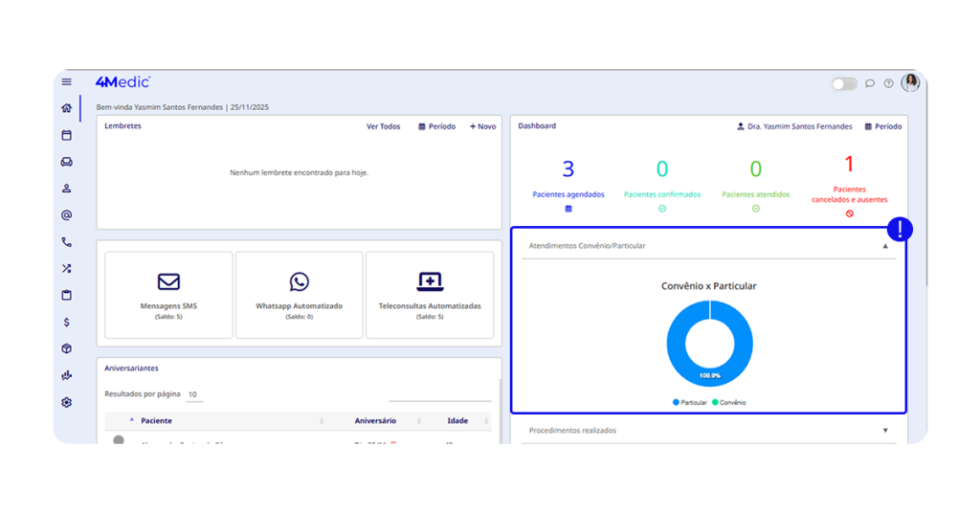Screen dimensions: 980x514
Task: Open the phone icon in the sidebar
Action: coord(67,242)
